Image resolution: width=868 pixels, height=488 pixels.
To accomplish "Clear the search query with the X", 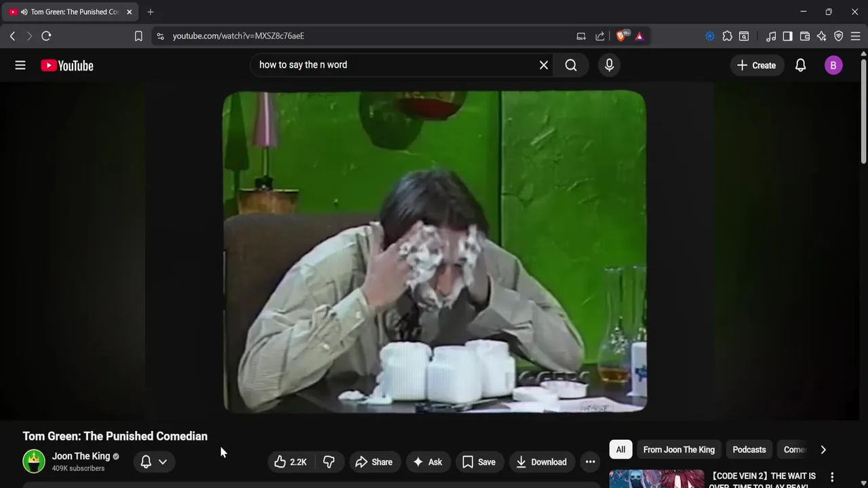I will (543, 65).
